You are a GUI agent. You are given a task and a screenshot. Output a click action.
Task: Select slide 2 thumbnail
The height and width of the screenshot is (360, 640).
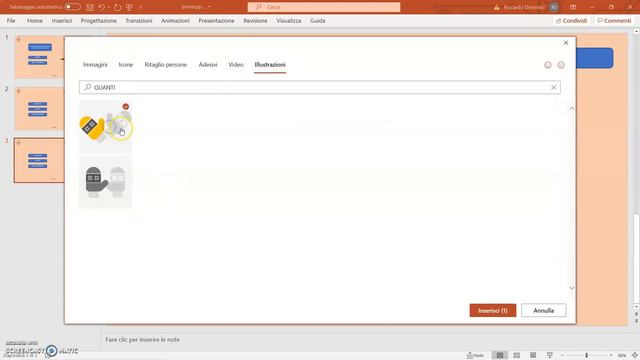pos(39,109)
